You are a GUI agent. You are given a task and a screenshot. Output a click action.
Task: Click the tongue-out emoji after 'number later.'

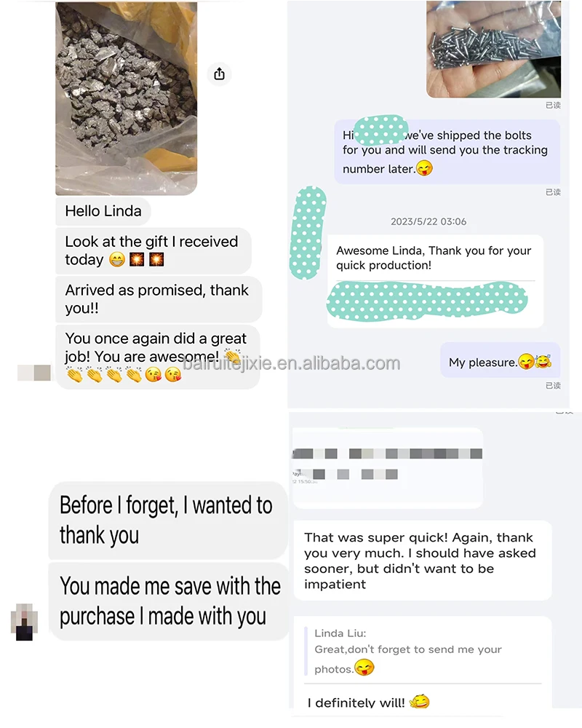(424, 168)
